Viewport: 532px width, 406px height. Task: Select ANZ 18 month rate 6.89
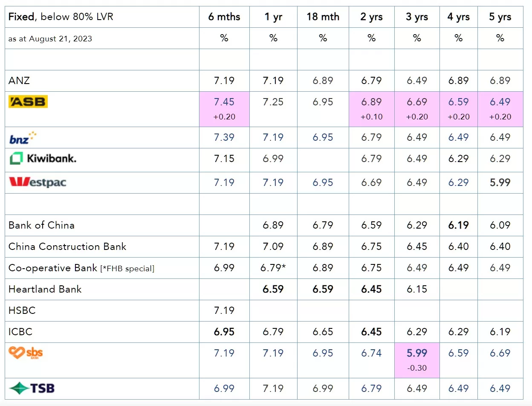(323, 81)
